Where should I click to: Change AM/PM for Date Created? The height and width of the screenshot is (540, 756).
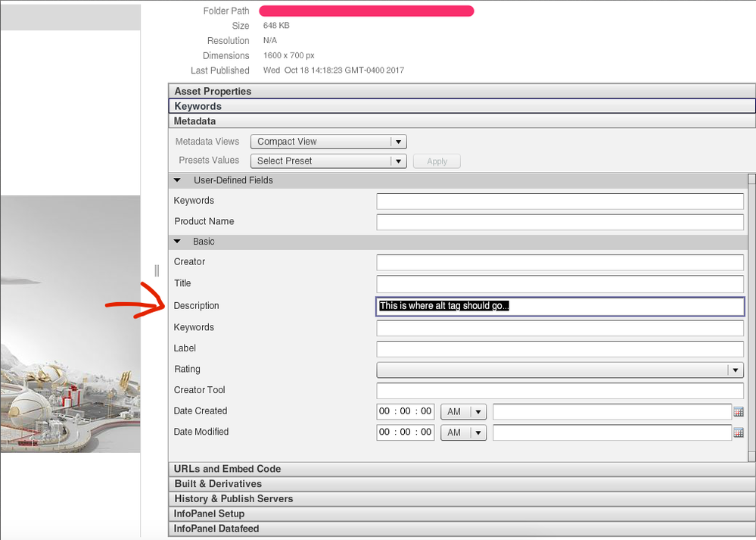[463, 412]
